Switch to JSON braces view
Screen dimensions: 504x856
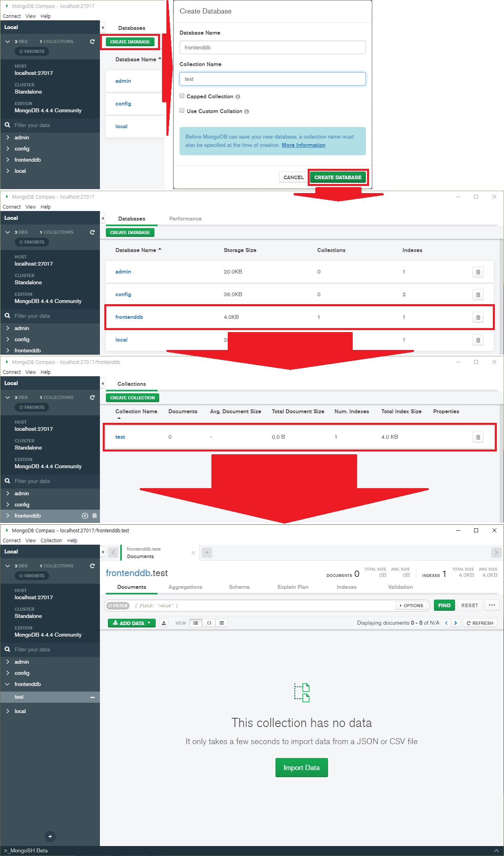[209, 623]
